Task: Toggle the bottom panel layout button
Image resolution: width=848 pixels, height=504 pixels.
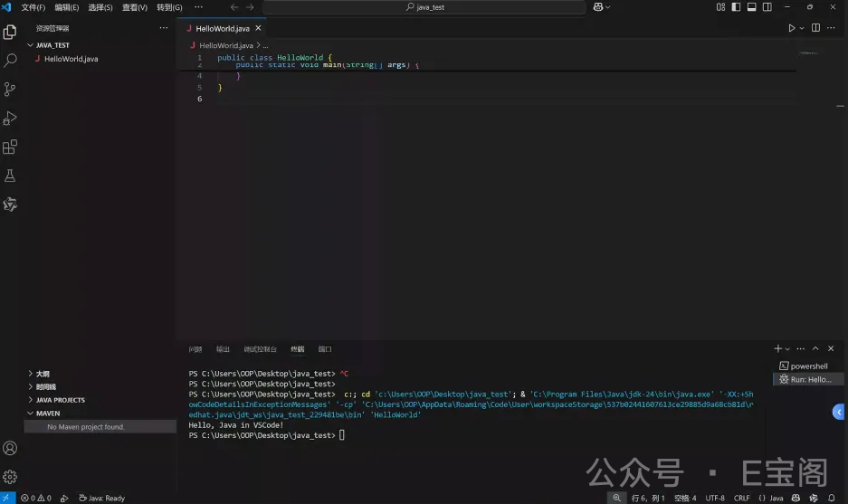Action: pos(751,7)
